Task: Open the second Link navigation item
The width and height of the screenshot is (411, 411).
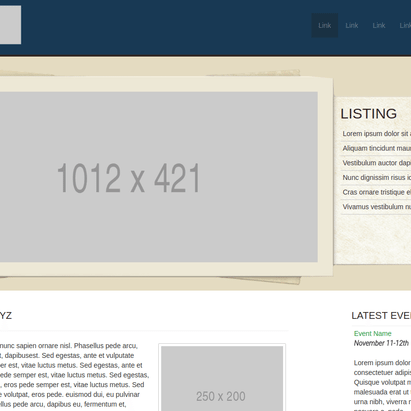Action: tap(352, 25)
